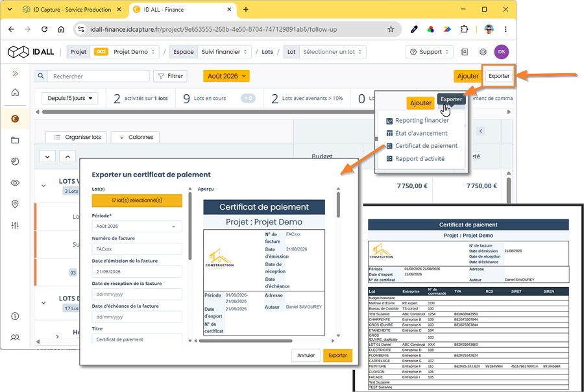Switch to ID ALL - Finance tab
This screenshot has width=584, height=392.
coord(184,9)
